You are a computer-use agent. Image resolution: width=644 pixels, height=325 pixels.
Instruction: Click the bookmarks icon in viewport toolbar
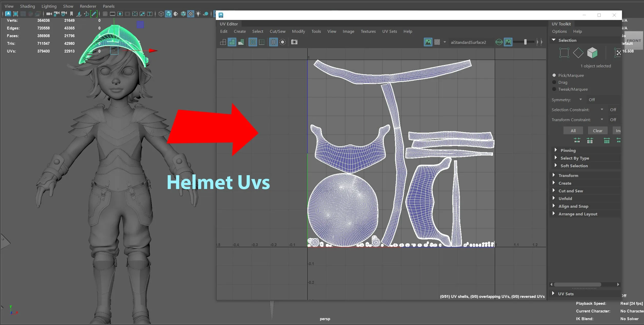pos(72,14)
